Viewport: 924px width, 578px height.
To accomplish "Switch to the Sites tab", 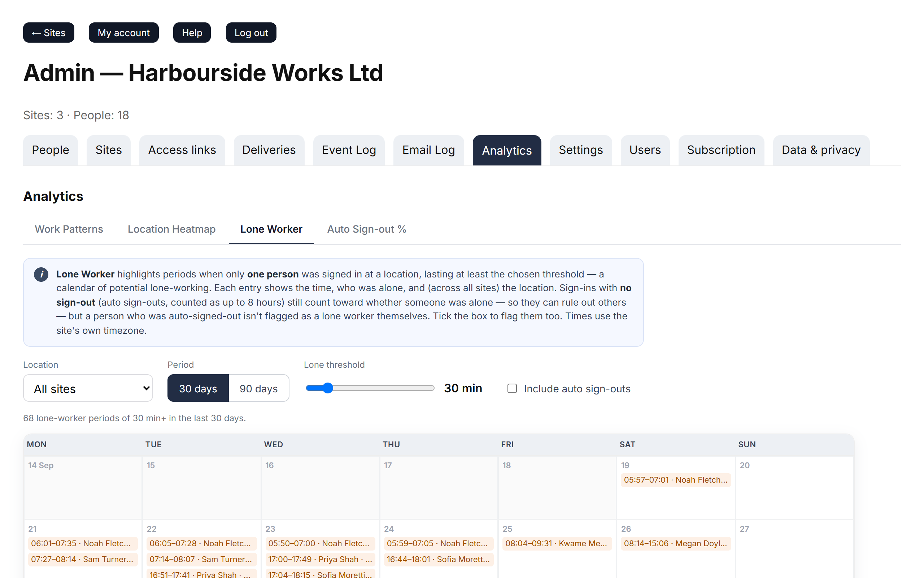I will pos(108,150).
